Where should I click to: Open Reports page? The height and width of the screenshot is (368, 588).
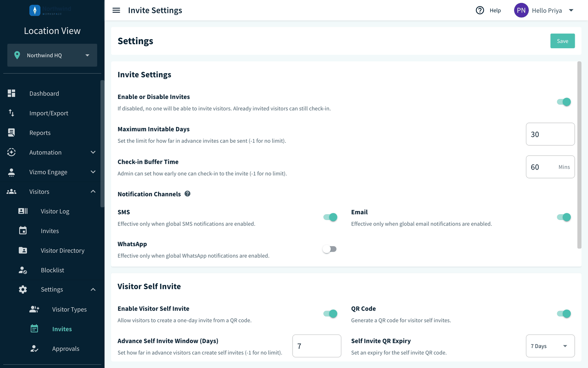40,133
